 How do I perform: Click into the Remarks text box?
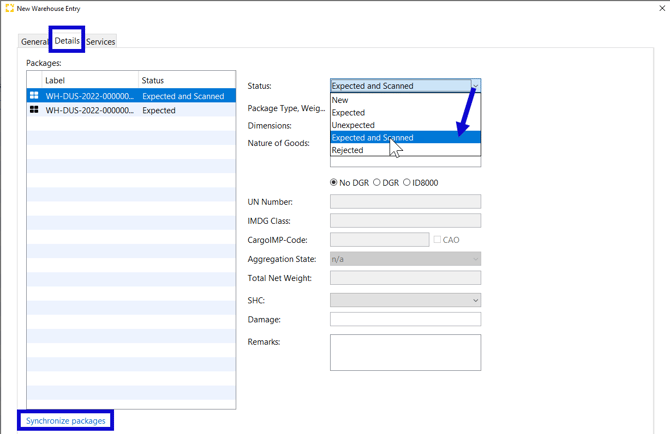405,352
